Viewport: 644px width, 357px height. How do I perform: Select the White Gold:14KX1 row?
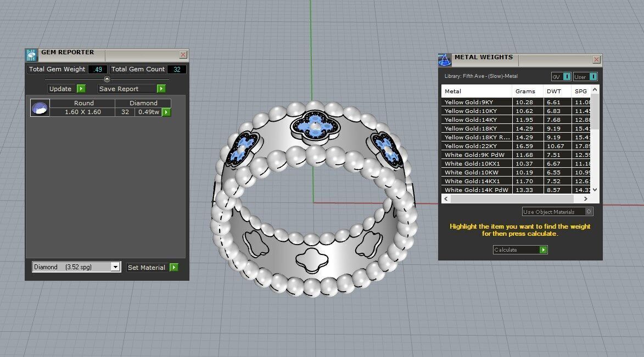(x=516, y=181)
